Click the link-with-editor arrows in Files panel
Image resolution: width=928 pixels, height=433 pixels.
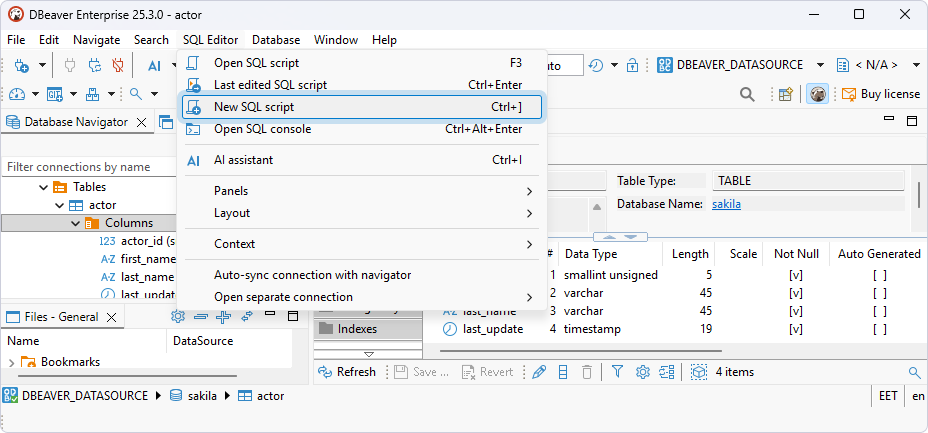click(x=247, y=316)
